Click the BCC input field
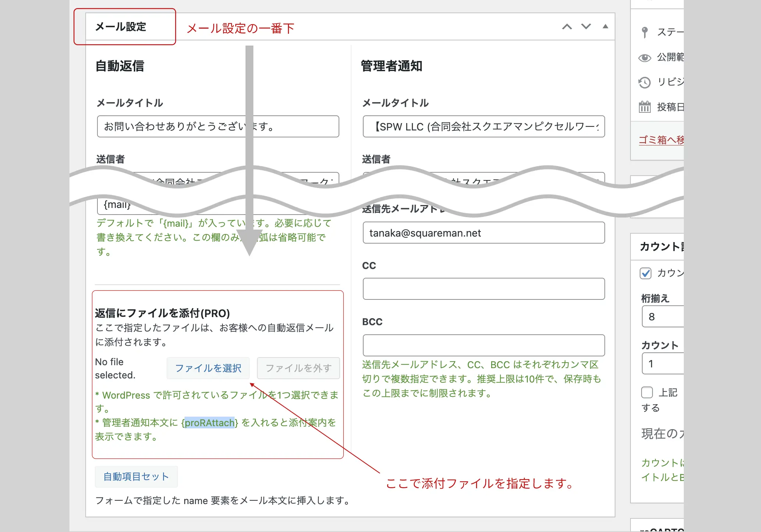This screenshot has height=532, width=761. [484, 345]
